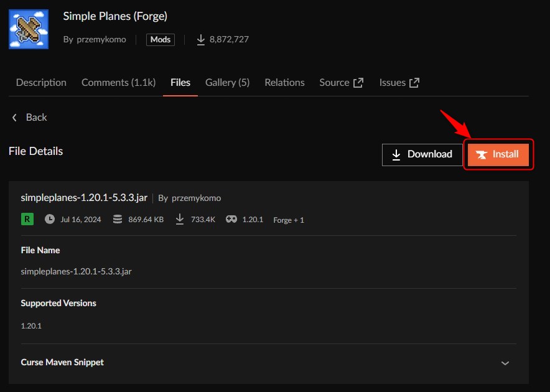Viewport: 550px width, 392px height.
Task: Select the 1.20.1 value under Supported Versions
Action: tap(31, 325)
